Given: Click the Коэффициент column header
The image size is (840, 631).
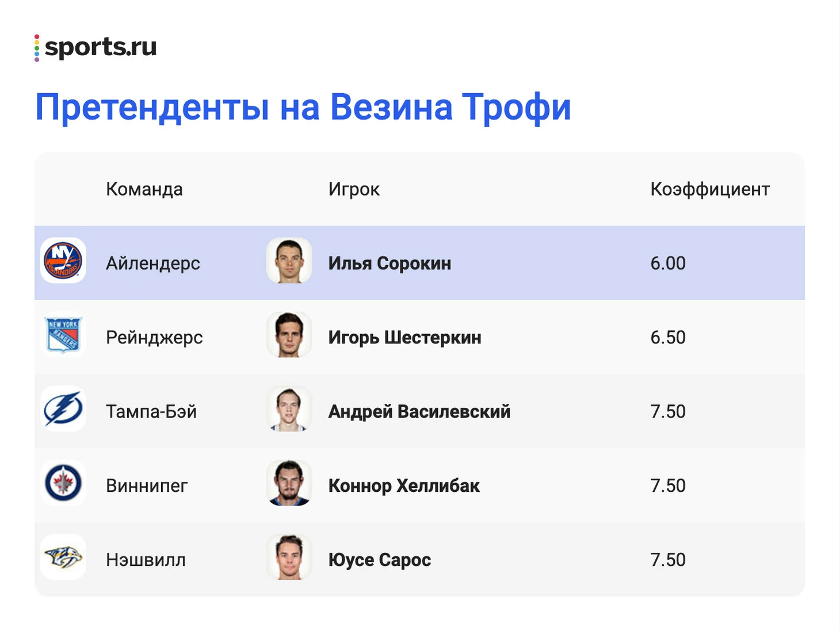Looking at the screenshot, I should (709, 189).
